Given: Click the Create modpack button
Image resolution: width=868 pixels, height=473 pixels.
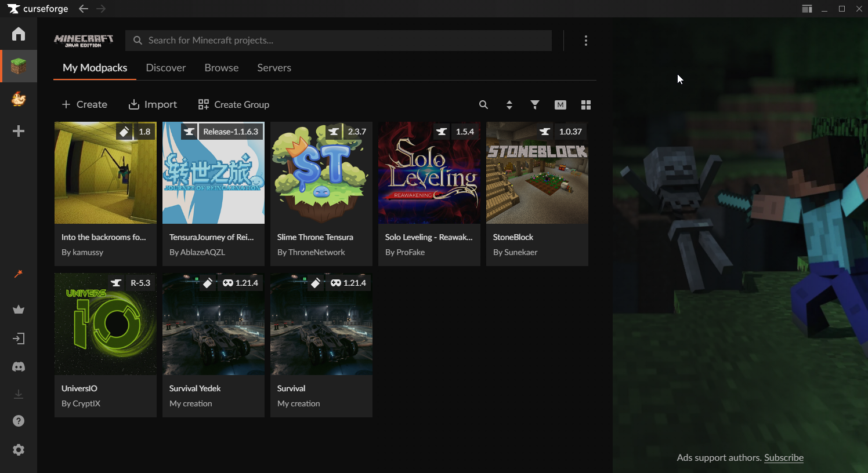Looking at the screenshot, I should pyautogui.click(x=85, y=104).
